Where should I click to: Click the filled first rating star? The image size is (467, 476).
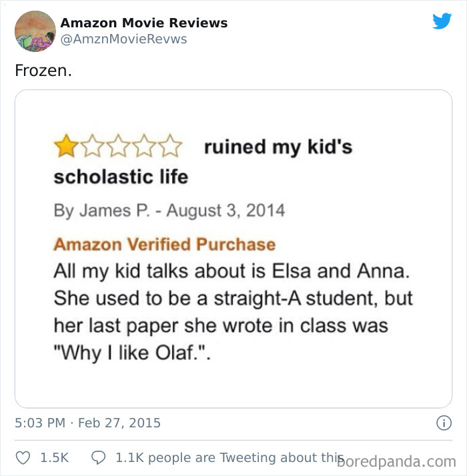(65, 145)
